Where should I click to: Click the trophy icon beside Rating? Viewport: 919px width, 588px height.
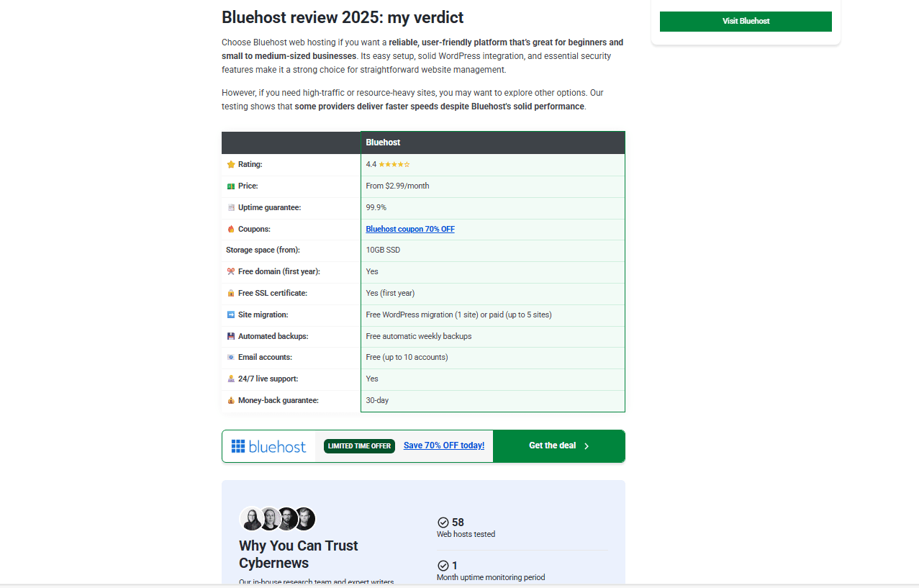point(230,164)
